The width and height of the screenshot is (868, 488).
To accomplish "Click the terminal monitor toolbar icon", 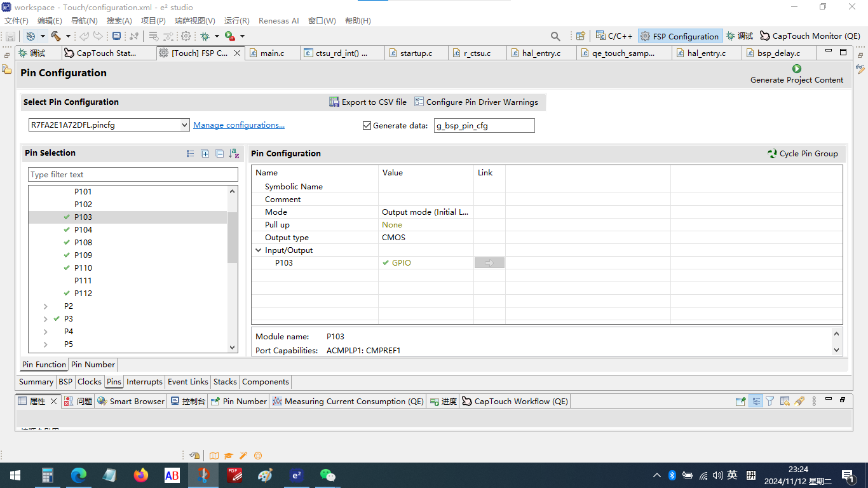I will pyautogui.click(x=116, y=36).
